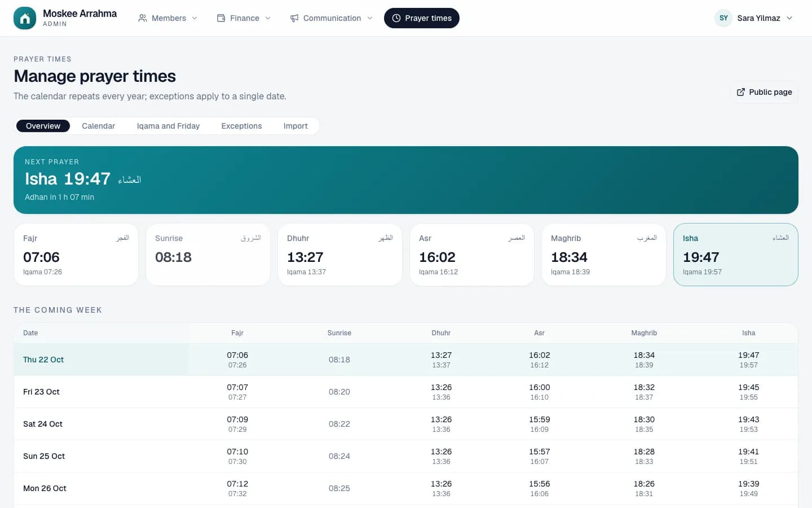Click the clock icon in Prayer times
Screen dimensions: 812x508
tap(396, 18)
